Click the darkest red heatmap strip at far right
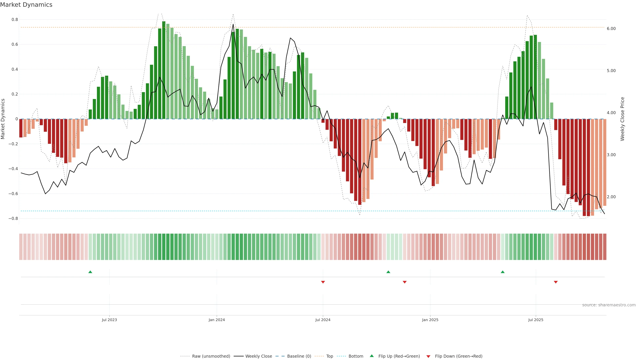The width and height of the screenshot is (644, 362). (x=604, y=247)
